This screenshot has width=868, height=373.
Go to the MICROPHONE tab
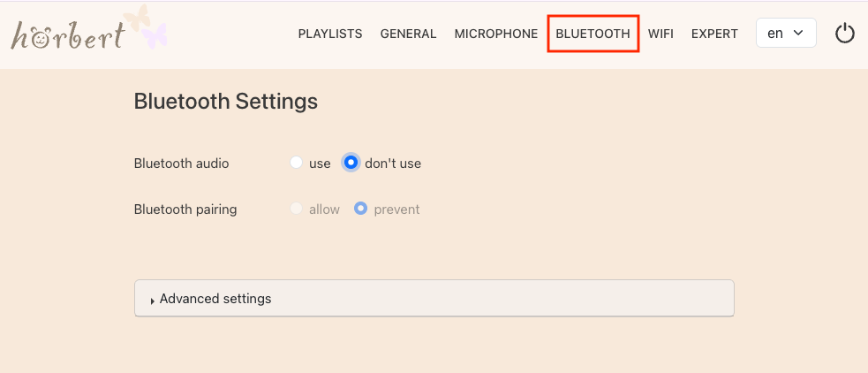tap(495, 34)
